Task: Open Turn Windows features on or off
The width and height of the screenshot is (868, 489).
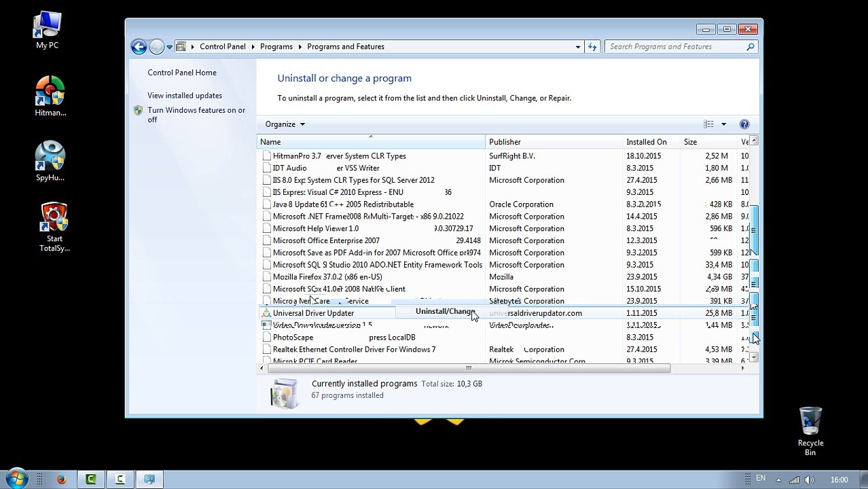Action: [196, 115]
